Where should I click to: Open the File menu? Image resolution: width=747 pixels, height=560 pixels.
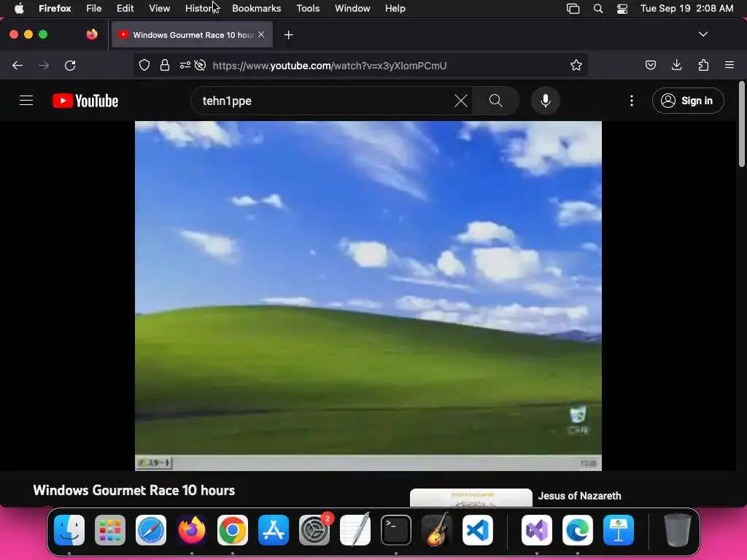coord(93,8)
